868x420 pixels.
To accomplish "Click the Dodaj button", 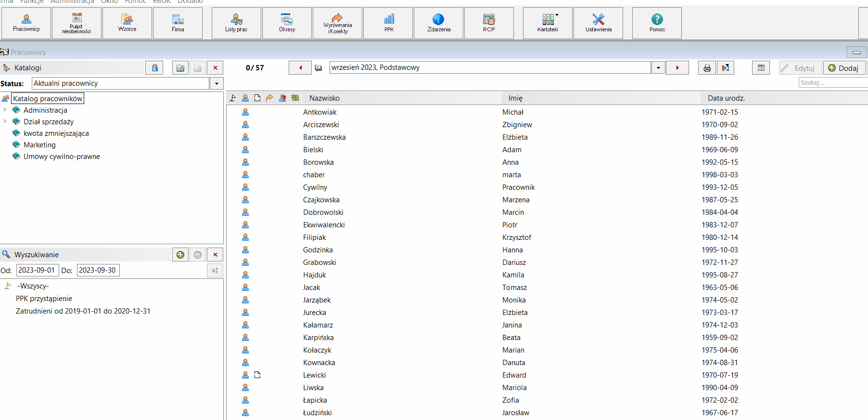I will coord(844,68).
